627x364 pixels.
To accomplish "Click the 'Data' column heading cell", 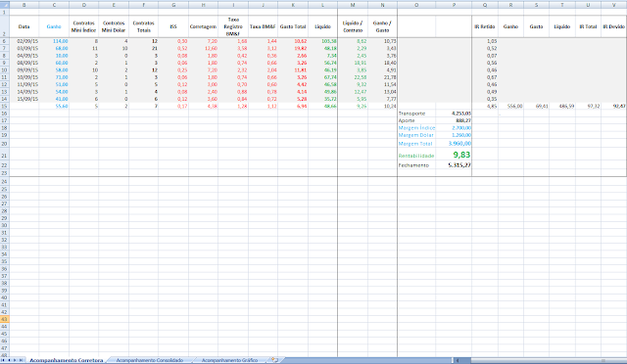I will pyautogui.click(x=24, y=26).
